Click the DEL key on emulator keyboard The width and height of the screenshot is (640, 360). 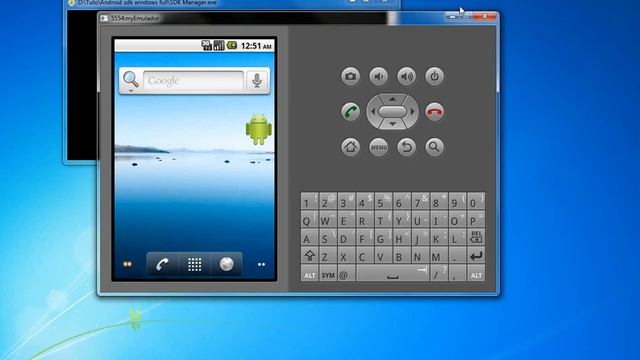tap(476, 238)
